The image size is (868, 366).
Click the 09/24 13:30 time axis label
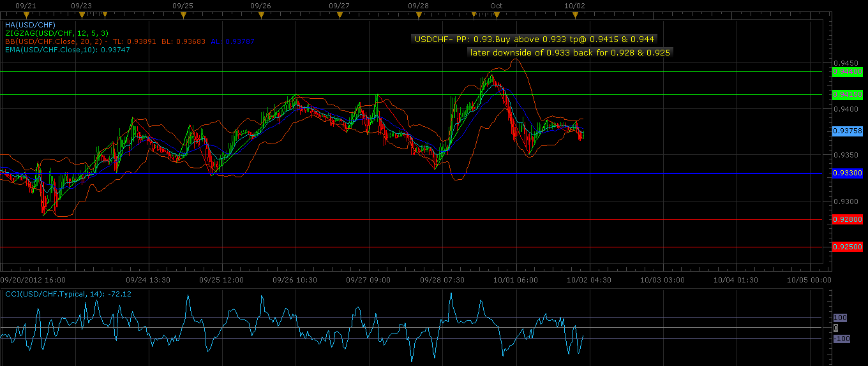(147, 279)
